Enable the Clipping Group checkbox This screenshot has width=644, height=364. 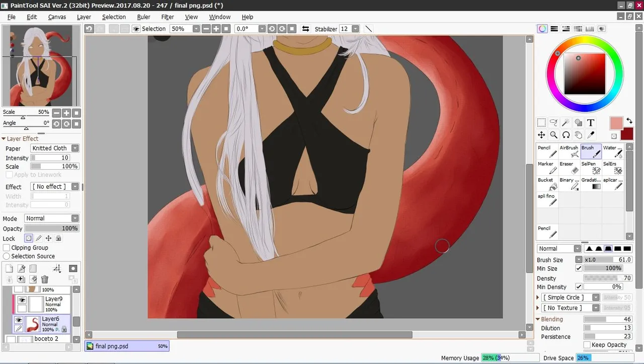tap(7, 248)
